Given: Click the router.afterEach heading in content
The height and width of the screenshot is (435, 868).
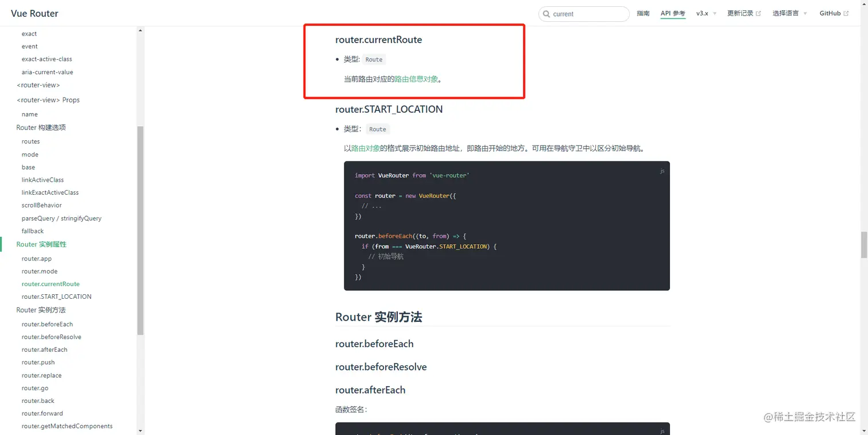Looking at the screenshot, I should click(370, 390).
